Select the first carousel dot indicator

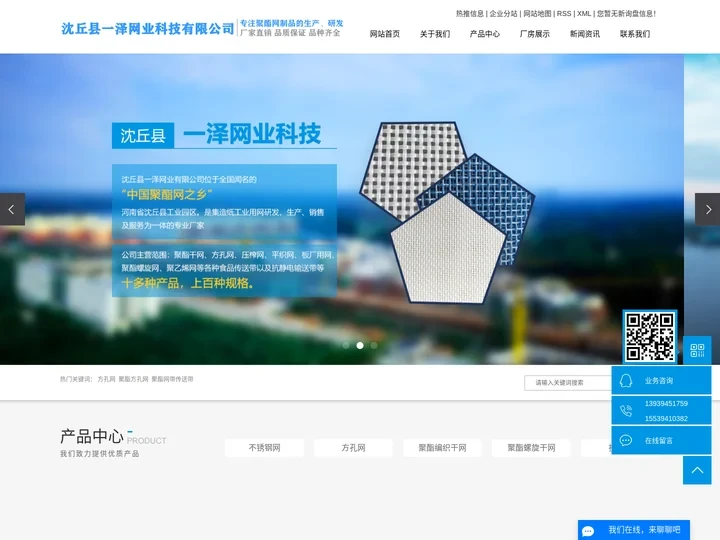point(346,345)
